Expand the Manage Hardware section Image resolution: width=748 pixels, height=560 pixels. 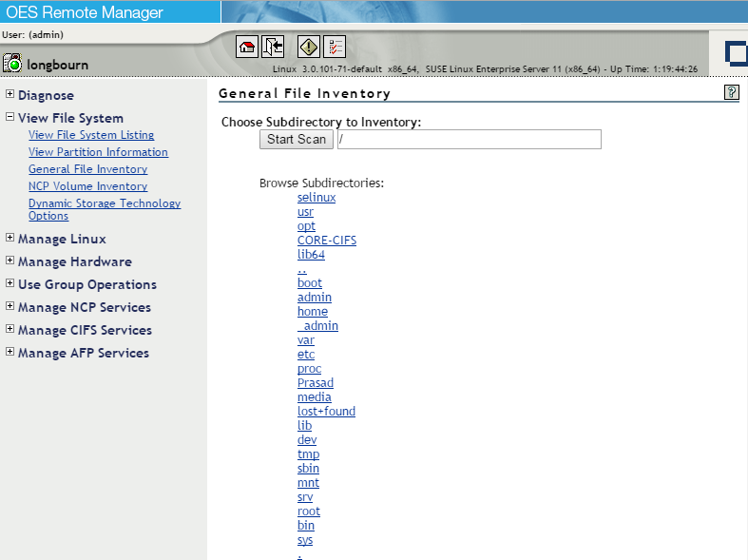10,261
